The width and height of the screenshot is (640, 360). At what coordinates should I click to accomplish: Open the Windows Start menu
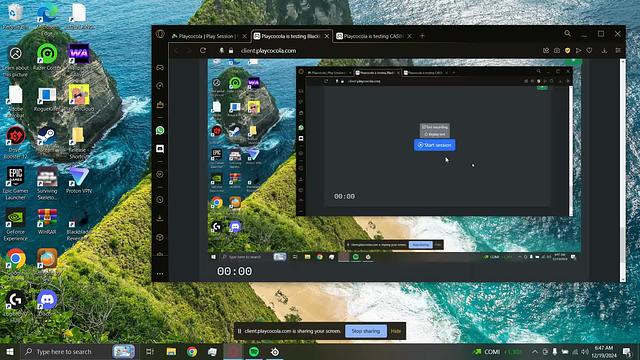10,351
